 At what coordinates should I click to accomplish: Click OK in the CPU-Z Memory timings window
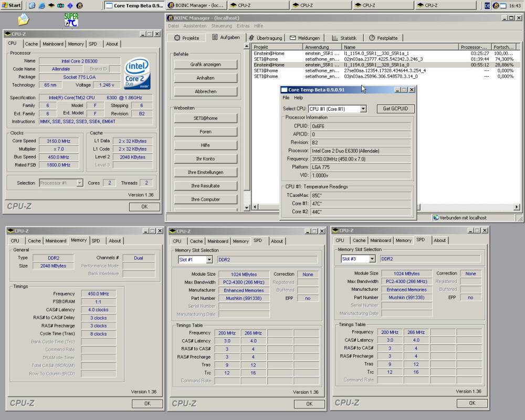coord(148,404)
